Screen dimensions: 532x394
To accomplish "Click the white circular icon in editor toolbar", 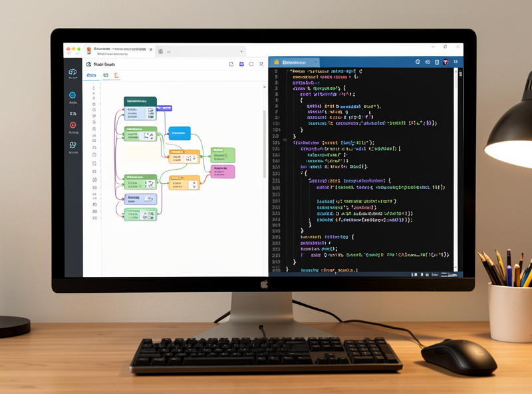I will [418, 62].
